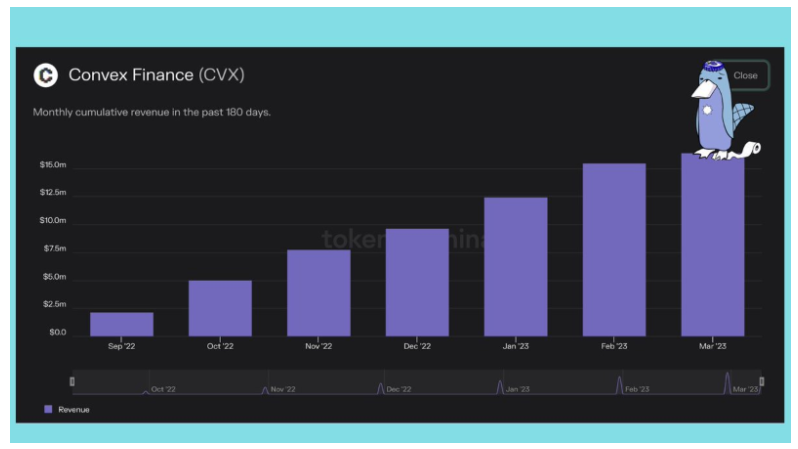The image size is (798, 449).
Task: Click the Jan '23 x-axis label
Action: click(516, 346)
